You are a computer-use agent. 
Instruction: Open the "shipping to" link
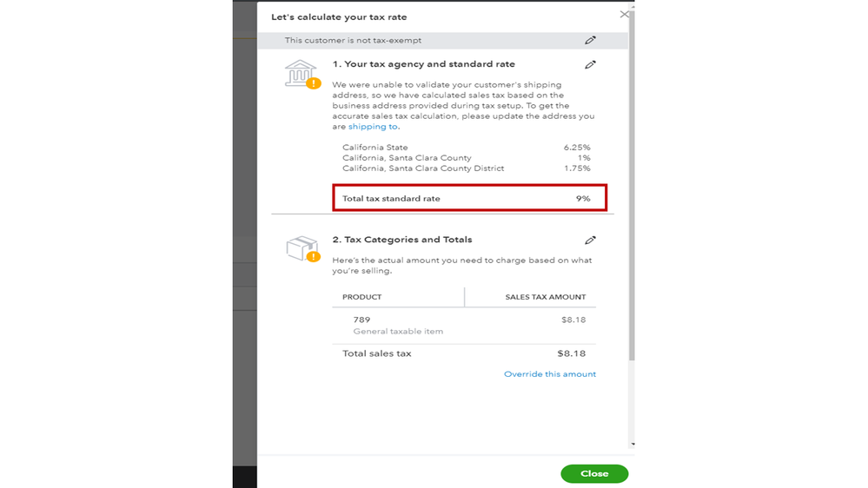pos(373,127)
